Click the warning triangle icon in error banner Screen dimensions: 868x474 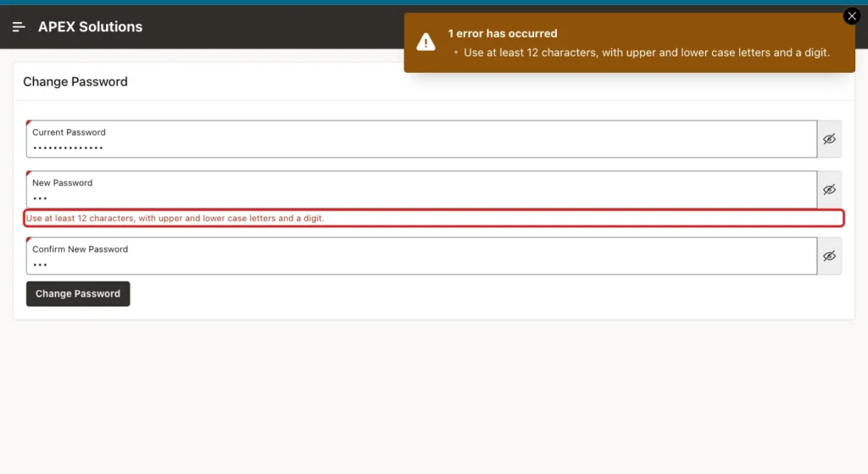[x=426, y=42]
